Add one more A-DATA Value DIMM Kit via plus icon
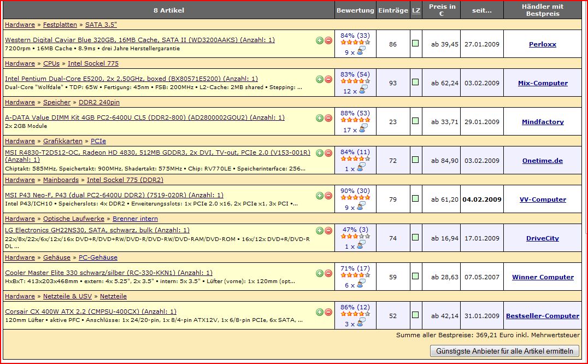Viewport: 588px width, 364px height. click(x=320, y=118)
